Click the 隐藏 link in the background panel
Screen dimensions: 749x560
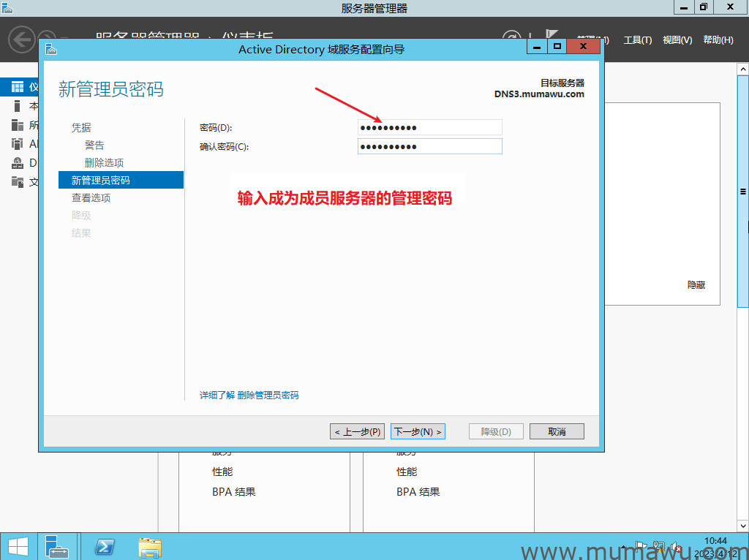click(x=696, y=285)
